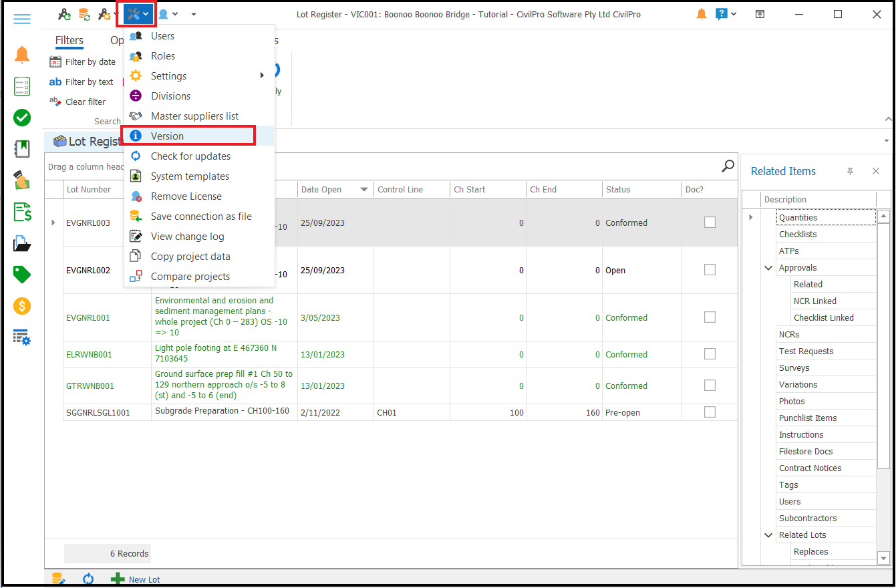Expand the EVGNRL003 row arrow
Viewport: 896px width, 588px height.
[x=53, y=223]
